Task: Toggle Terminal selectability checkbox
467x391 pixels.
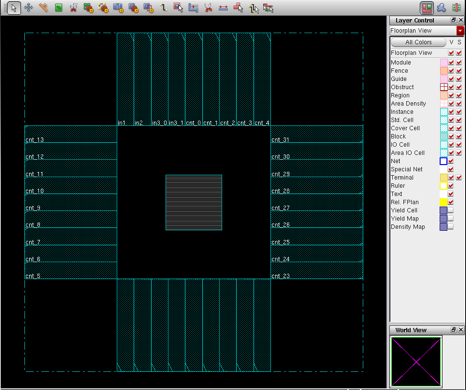Action: 459,177
